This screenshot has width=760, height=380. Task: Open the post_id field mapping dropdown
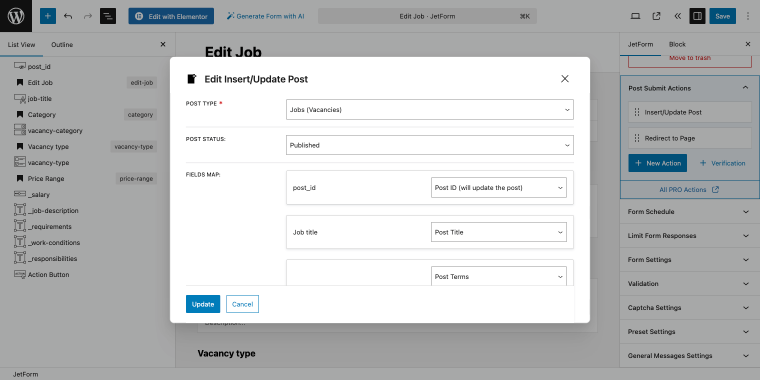499,188
